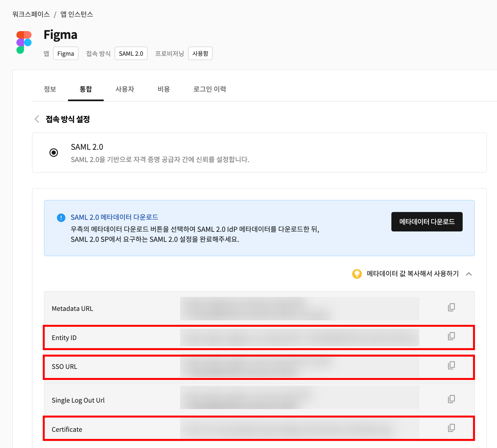Screen dimensions: 497x448
Task: Click the 메타데이터 다운로드 button
Action: [427, 222]
